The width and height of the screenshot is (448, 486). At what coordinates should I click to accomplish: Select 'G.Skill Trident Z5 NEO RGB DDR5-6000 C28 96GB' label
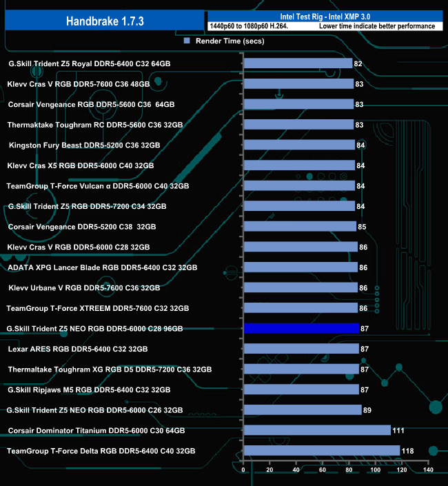point(94,329)
